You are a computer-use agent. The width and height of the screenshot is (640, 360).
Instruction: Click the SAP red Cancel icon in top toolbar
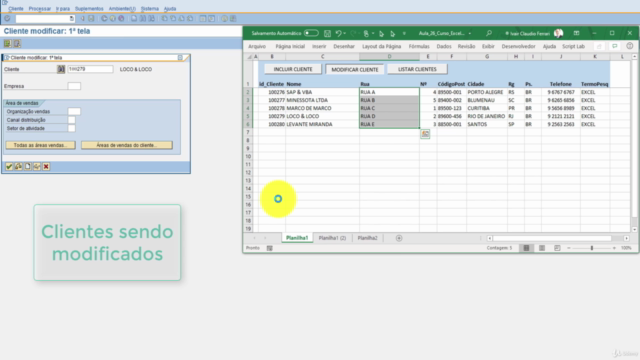pos(121,18)
